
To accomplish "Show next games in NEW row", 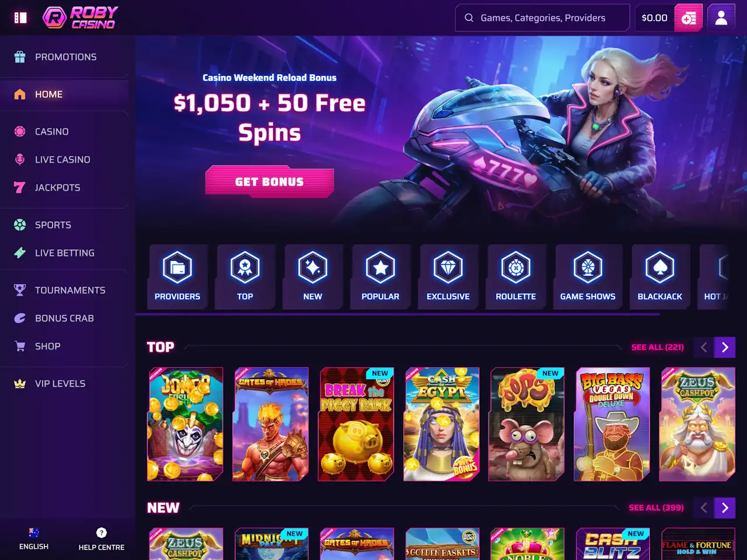I will 725,508.
